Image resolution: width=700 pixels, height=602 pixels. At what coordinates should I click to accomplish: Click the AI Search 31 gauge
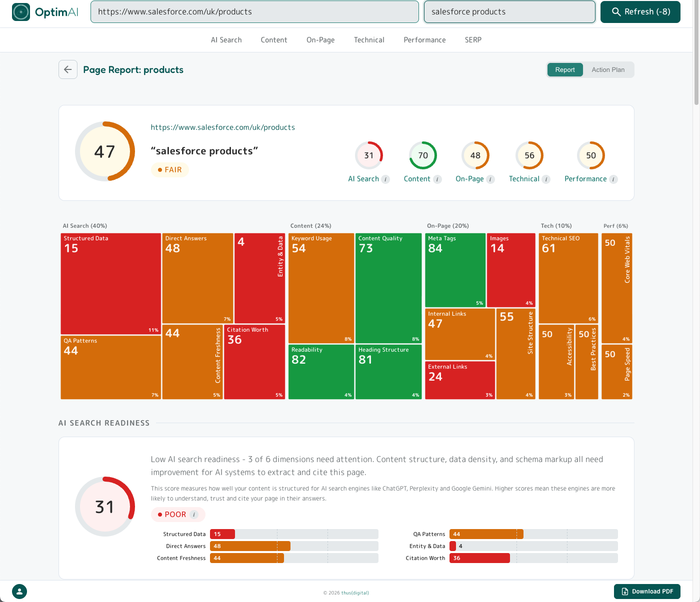point(369,155)
